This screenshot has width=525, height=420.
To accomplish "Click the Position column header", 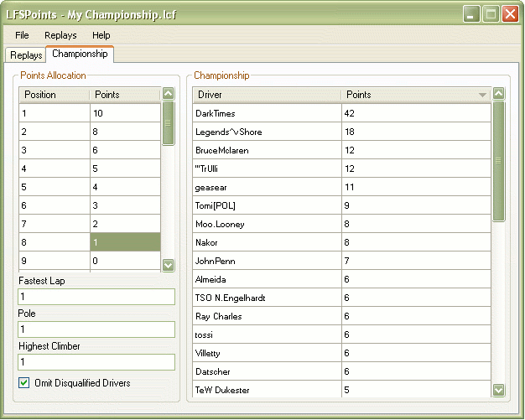I will [x=55, y=95].
